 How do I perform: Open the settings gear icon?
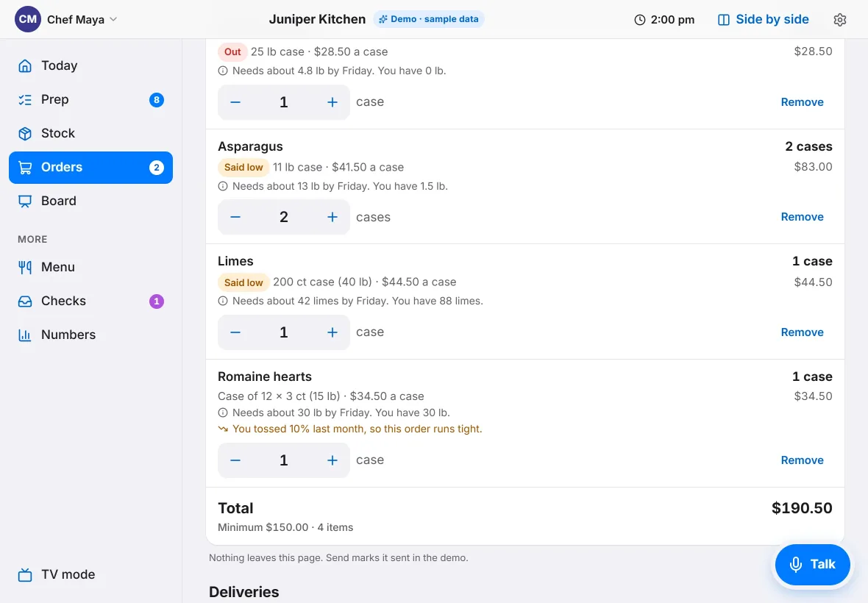840,20
